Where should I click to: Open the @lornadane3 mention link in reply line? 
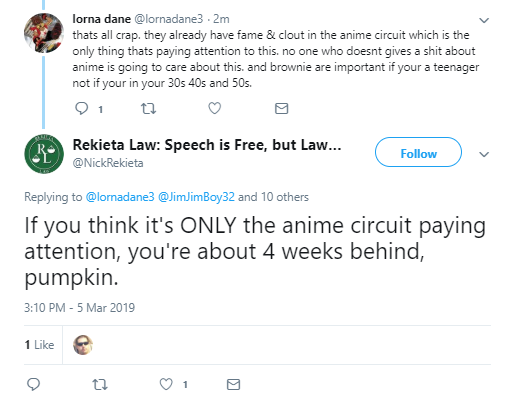tap(120, 197)
